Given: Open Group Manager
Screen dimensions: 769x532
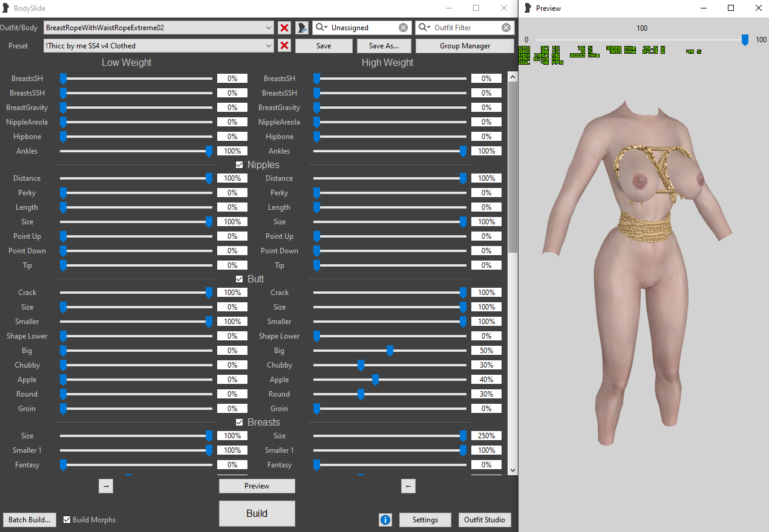Looking at the screenshot, I should [x=465, y=46].
